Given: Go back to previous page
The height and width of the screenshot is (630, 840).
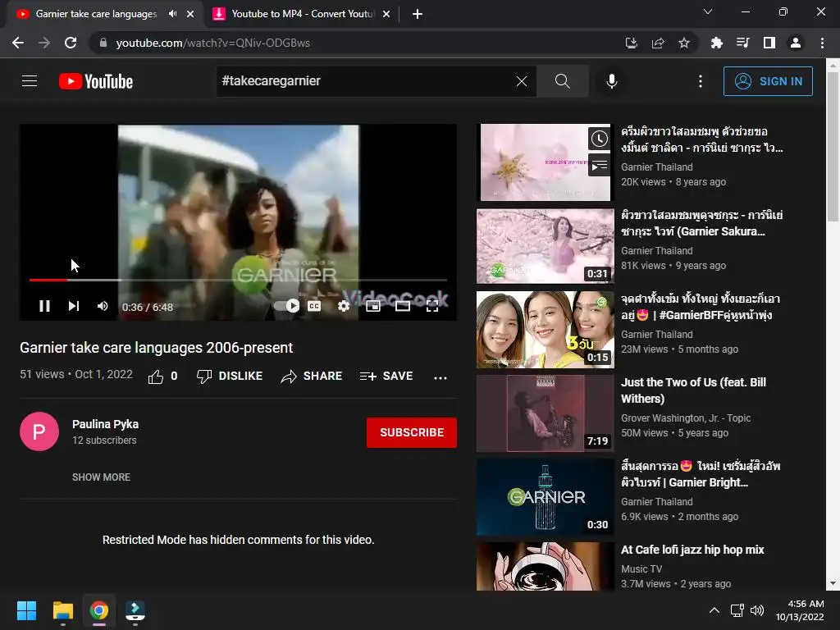Looking at the screenshot, I should click(x=18, y=43).
